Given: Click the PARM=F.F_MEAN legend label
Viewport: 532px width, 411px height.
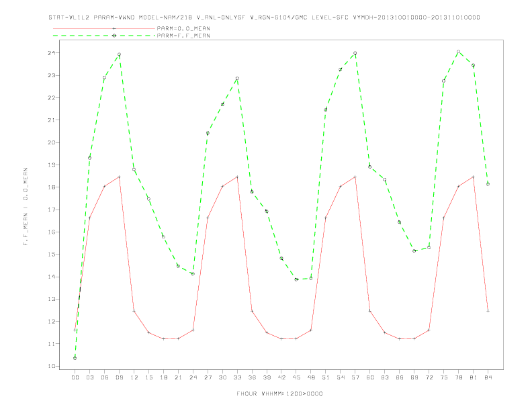Looking at the screenshot, I should click(x=183, y=36).
